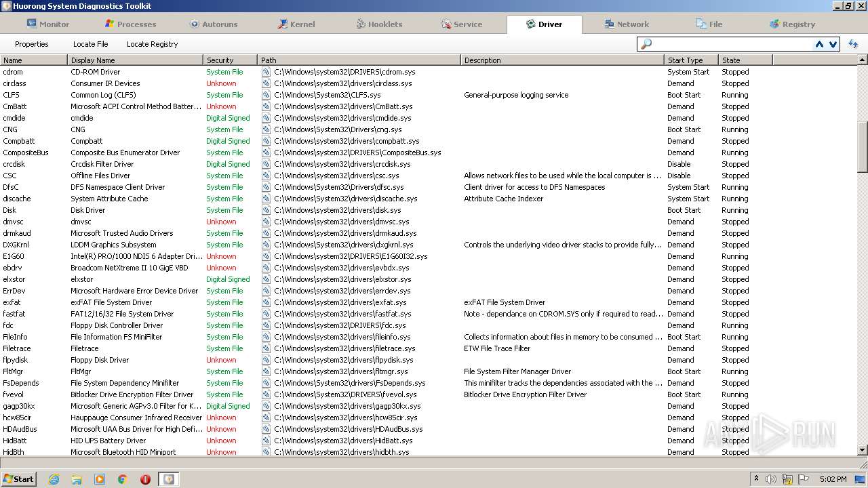Click 'Bitlocker Drive Encryption Filter Driver' description
This screenshot has width=868, height=488.
point(526,394)
